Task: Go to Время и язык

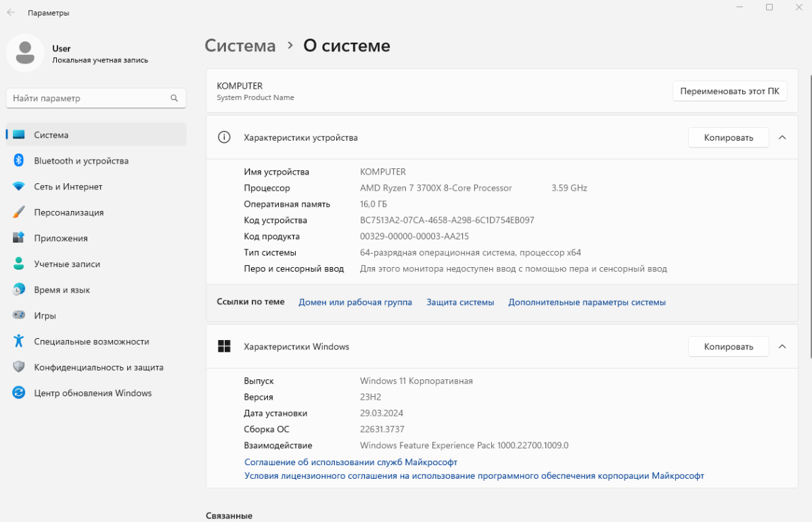Action: pos(96,289)
